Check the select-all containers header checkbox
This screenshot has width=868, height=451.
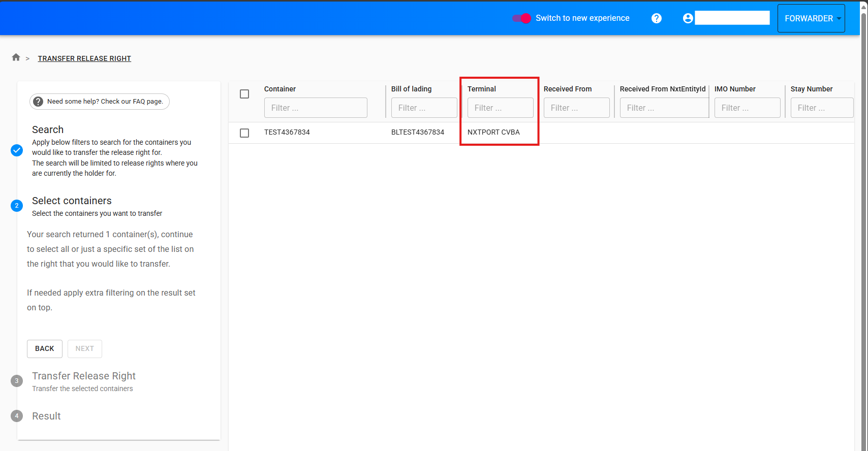coord(244,94)
